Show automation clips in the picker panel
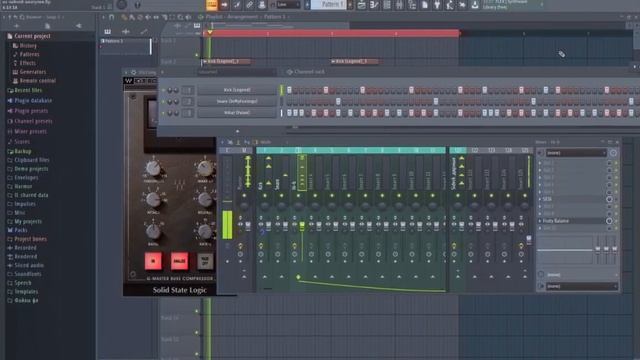This screenshot has height=360, width=640. point(144,31)
